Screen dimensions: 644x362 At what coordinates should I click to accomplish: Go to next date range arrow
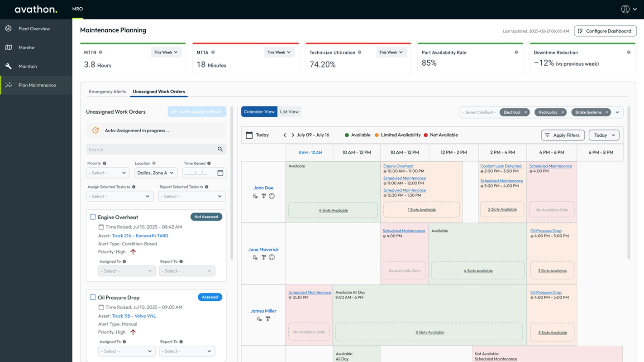coord(293,135)
